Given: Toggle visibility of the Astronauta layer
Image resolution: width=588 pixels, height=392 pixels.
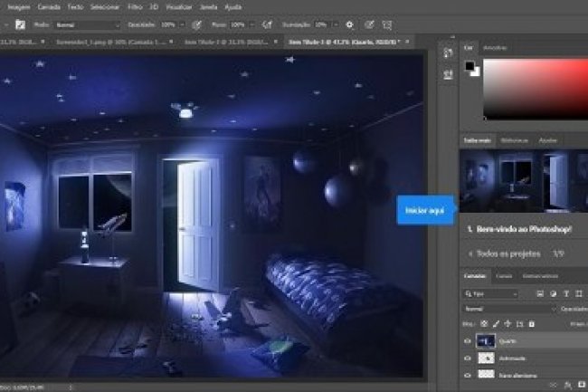Looking at the screenshot, I should click(x=468, y=359).
